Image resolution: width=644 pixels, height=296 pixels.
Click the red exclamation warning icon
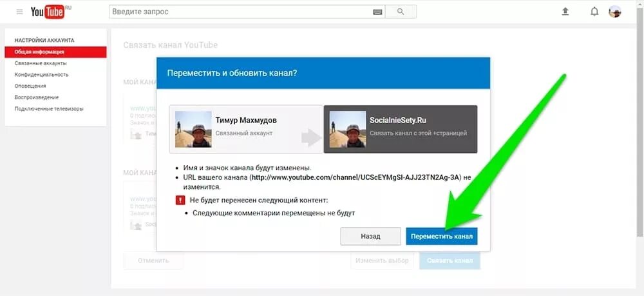pyautogui.click(x=180, y=200)
